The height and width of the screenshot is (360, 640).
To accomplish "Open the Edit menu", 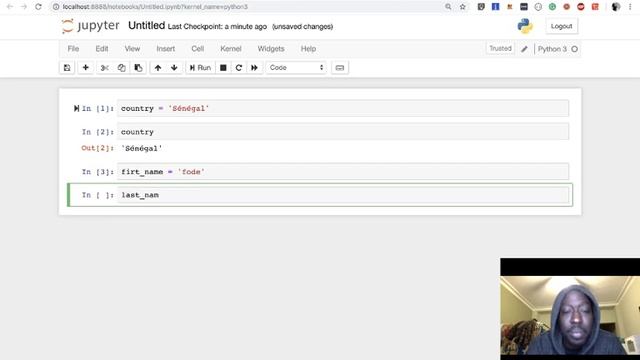I will click(102, 49).
